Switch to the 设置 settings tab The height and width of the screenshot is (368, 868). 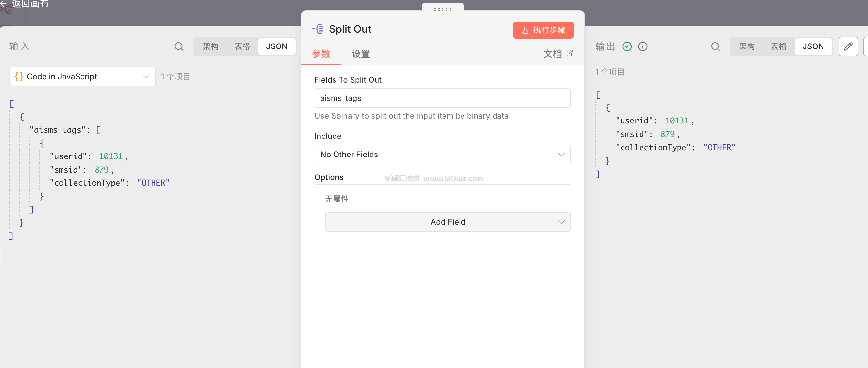pos(361,54)
